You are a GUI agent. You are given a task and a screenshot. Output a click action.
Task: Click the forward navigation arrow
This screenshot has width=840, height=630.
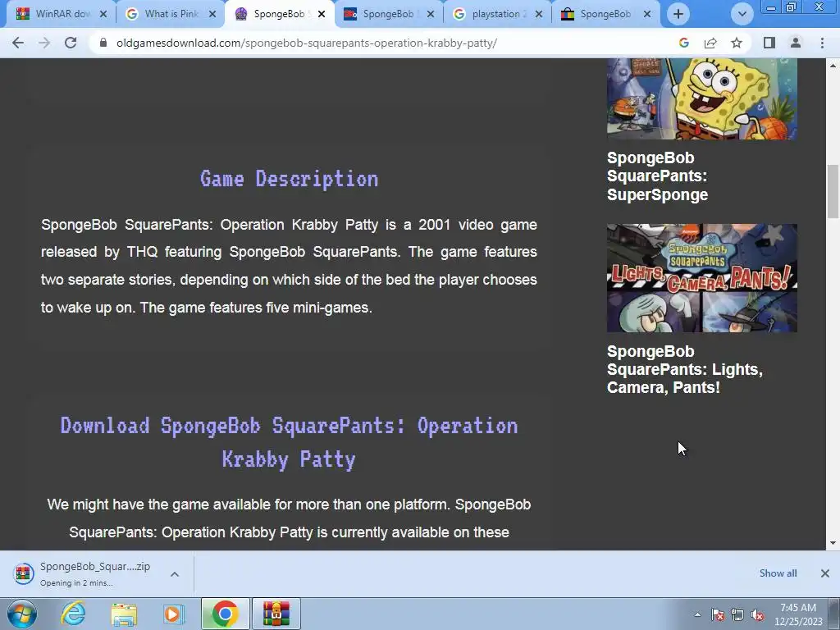(x=44, y=43)
